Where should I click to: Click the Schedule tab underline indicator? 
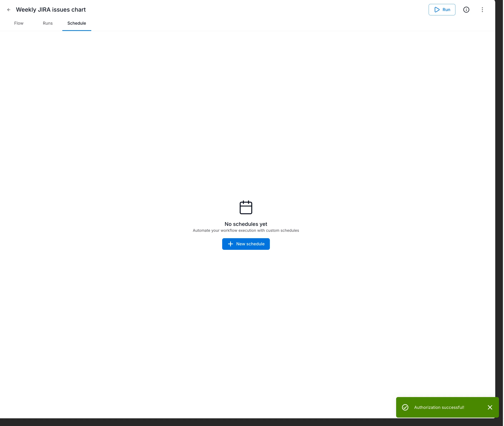coord(76,30)
